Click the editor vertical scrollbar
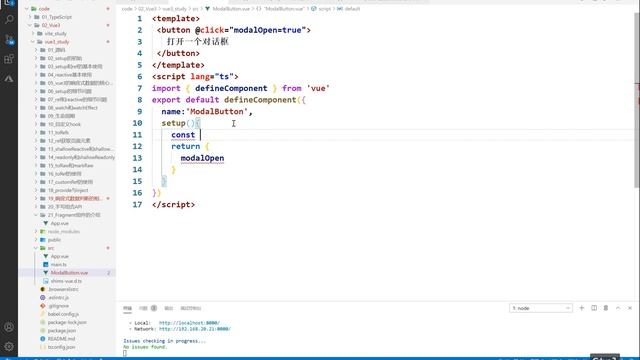 [637, 100]
